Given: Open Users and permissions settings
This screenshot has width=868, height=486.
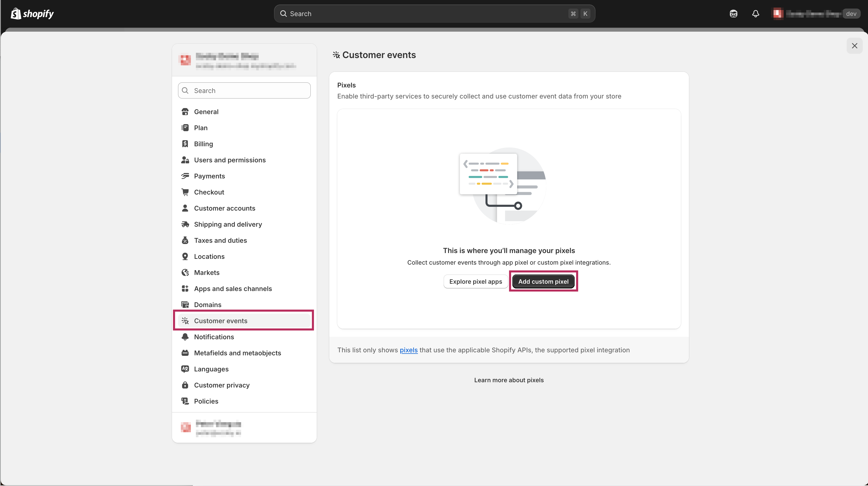Looking at the screenshot, I should tap(230, 160).
